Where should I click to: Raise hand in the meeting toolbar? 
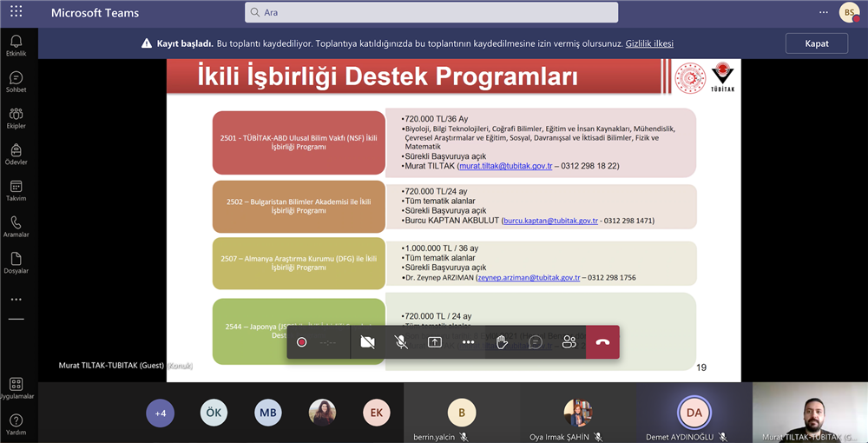[502, 342]
